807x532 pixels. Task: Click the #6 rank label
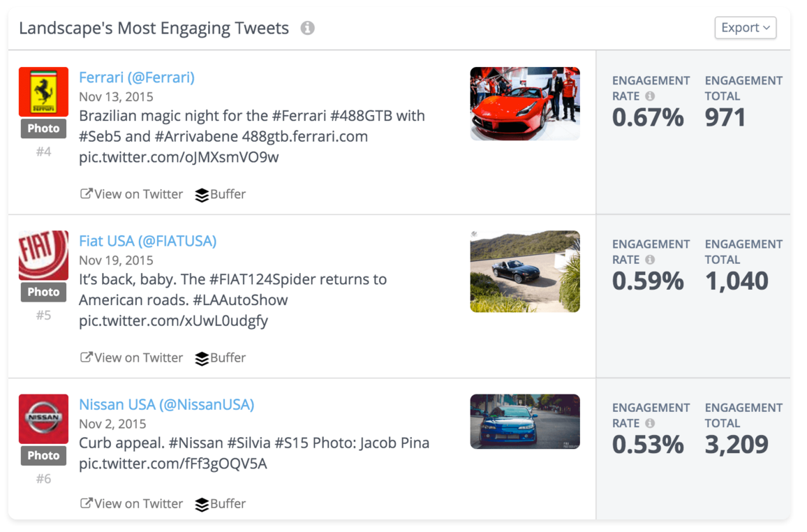[44, 479]
